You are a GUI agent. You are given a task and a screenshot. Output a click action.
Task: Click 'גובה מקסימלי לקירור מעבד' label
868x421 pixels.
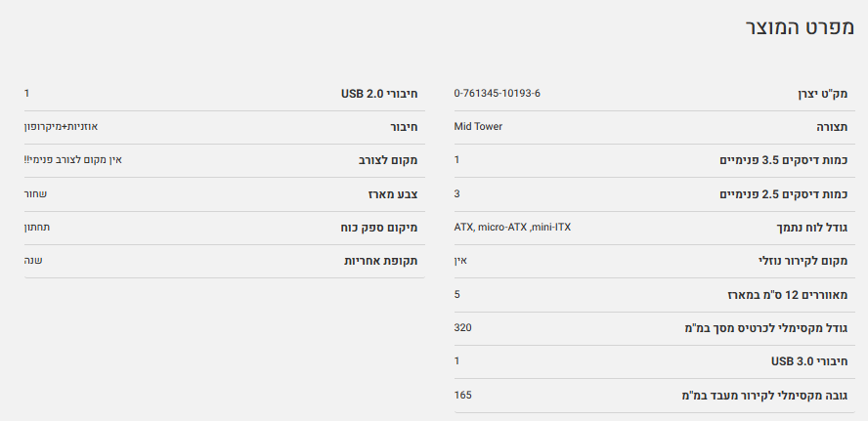point(764,395)
